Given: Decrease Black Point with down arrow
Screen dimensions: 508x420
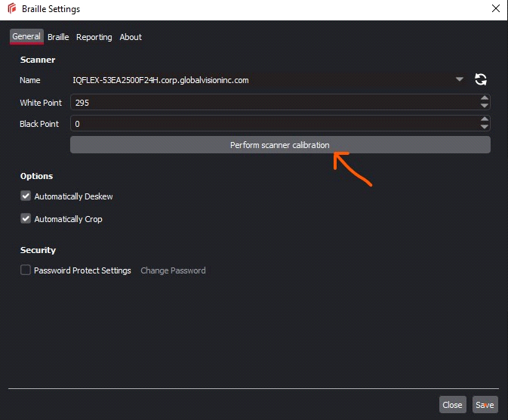Looking at the screenshot, I should pyautogui.click(x=484, y=127).
